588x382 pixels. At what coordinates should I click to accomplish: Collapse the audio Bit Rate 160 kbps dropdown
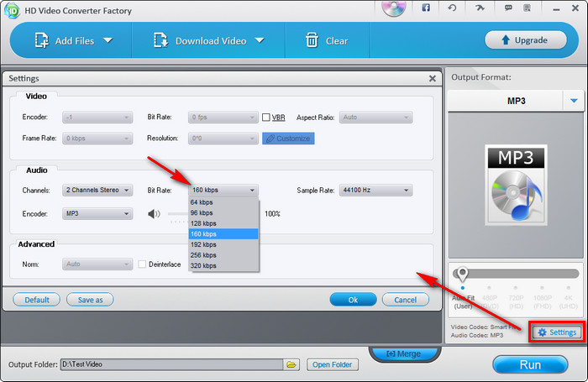[223, 190]
